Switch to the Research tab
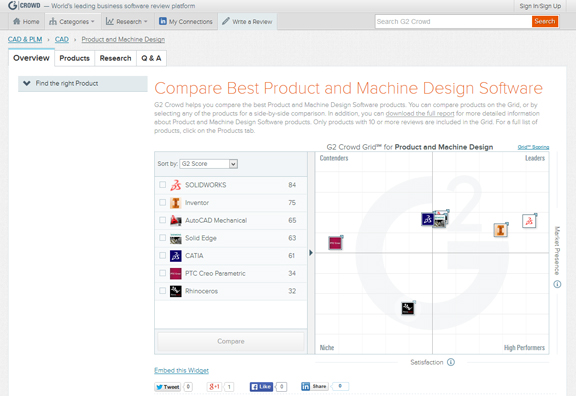Screen dimensions: 576x396 [115, 58]
